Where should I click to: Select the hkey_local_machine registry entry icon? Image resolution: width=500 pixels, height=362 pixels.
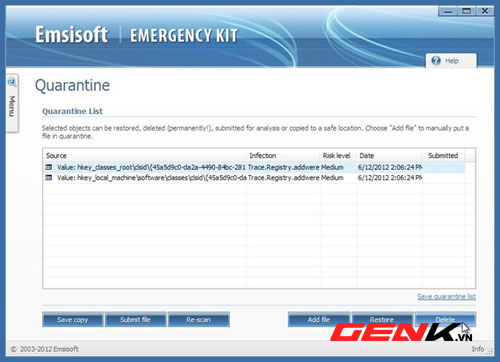(x=49, y=178)
